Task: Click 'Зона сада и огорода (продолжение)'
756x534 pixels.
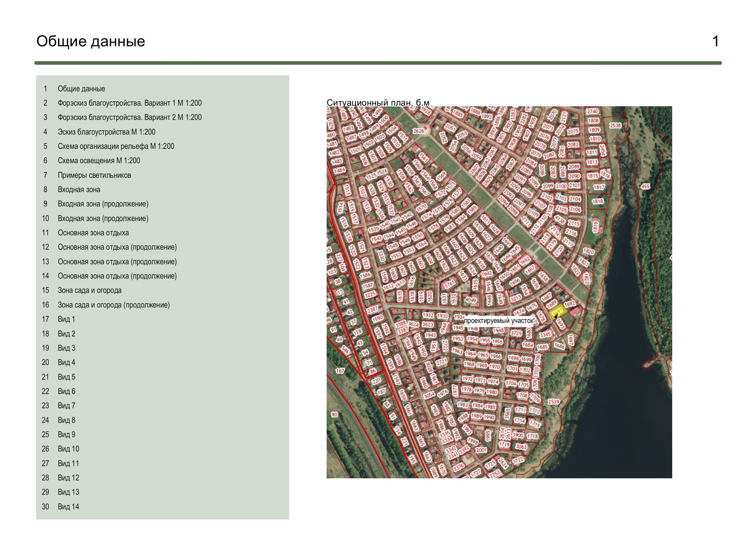Action: (114, 305)
